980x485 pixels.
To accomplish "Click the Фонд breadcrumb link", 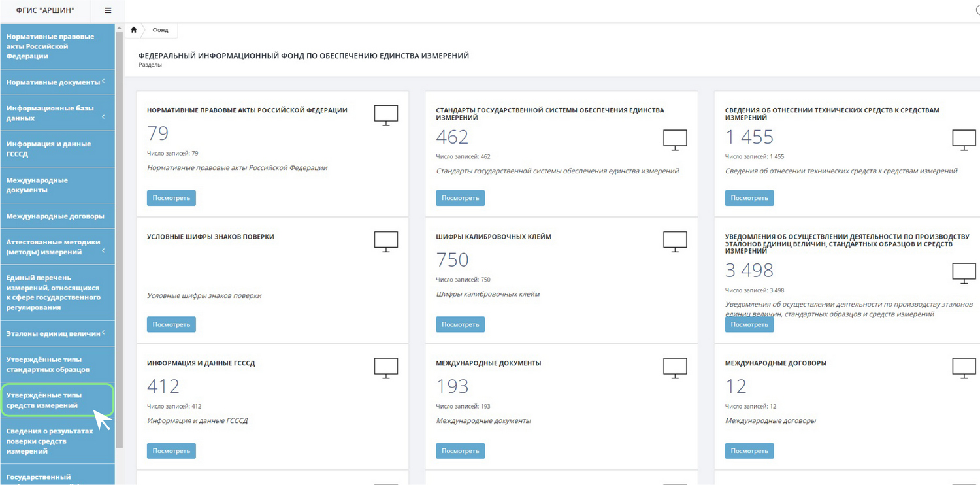I will (x=160, y=30).
